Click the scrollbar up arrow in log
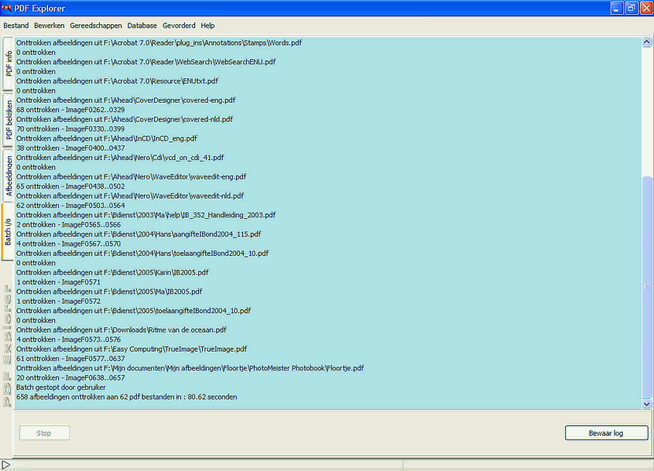Viewport: 654px width, 471px height. [x=645, y=43]
